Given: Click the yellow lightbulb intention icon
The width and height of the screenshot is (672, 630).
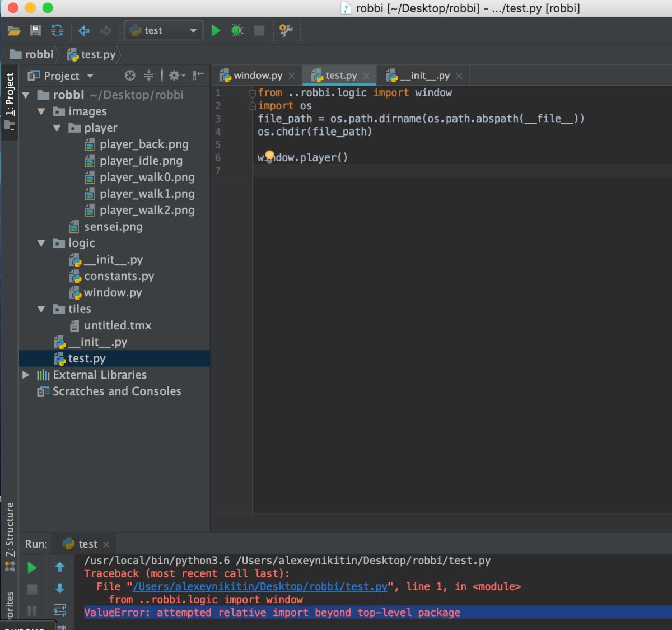Looking at the screenshot, I should (269, 156).
